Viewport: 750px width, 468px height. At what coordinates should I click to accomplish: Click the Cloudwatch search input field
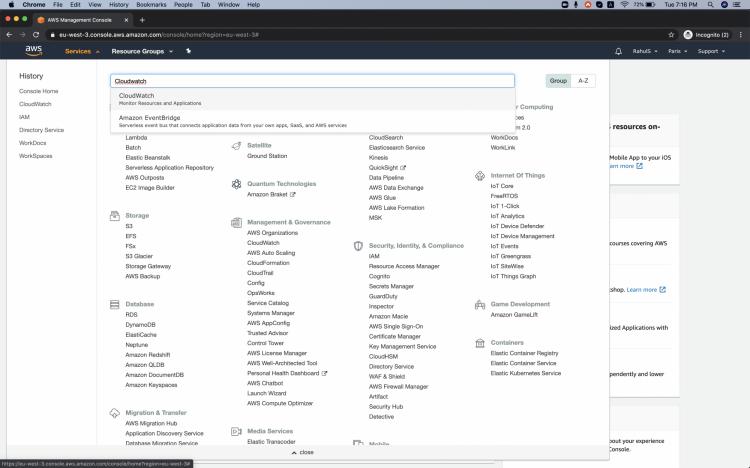click(x=312, y=81)
